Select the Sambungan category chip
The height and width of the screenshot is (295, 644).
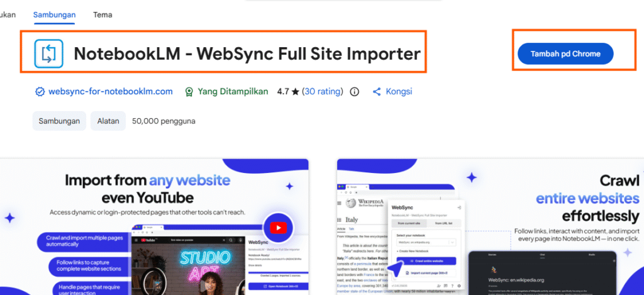[x=59, y=121]
